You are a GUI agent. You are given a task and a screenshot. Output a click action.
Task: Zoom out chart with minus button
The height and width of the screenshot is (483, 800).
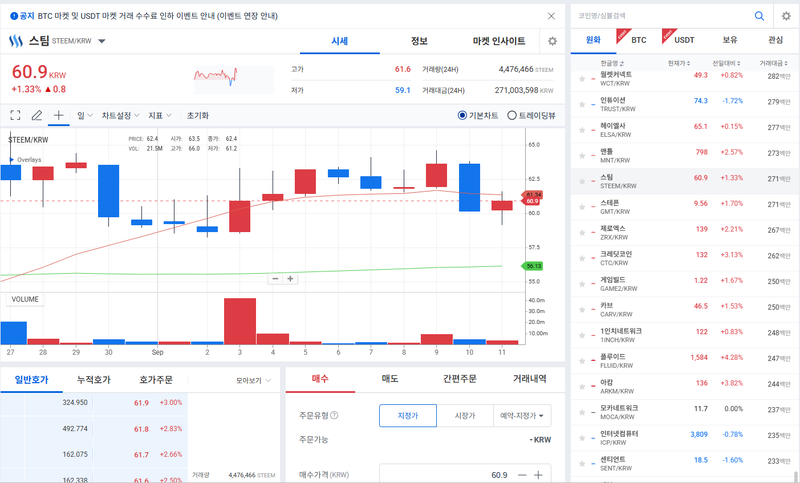276,278
